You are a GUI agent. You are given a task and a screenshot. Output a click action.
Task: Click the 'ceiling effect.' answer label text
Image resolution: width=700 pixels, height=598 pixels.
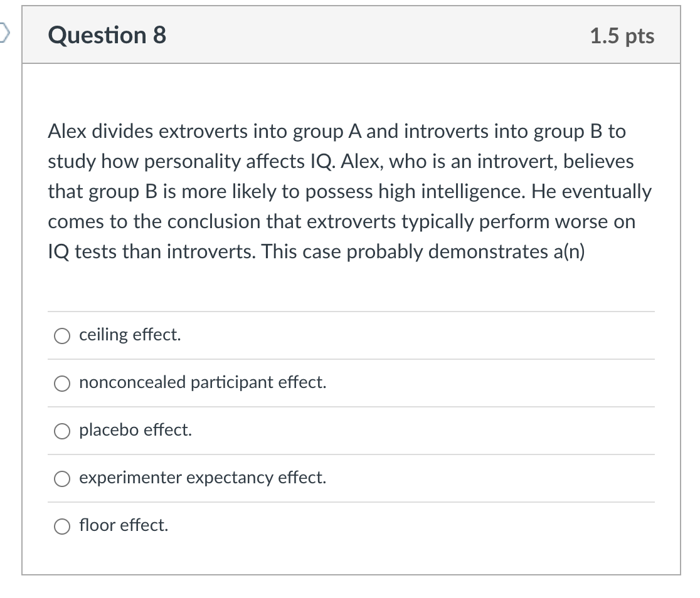click(x=130, y=335)
